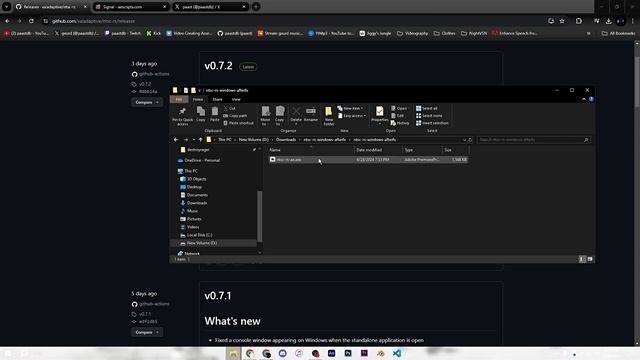
Task: Sort by the Date modified column header
Action: point(378,150)
